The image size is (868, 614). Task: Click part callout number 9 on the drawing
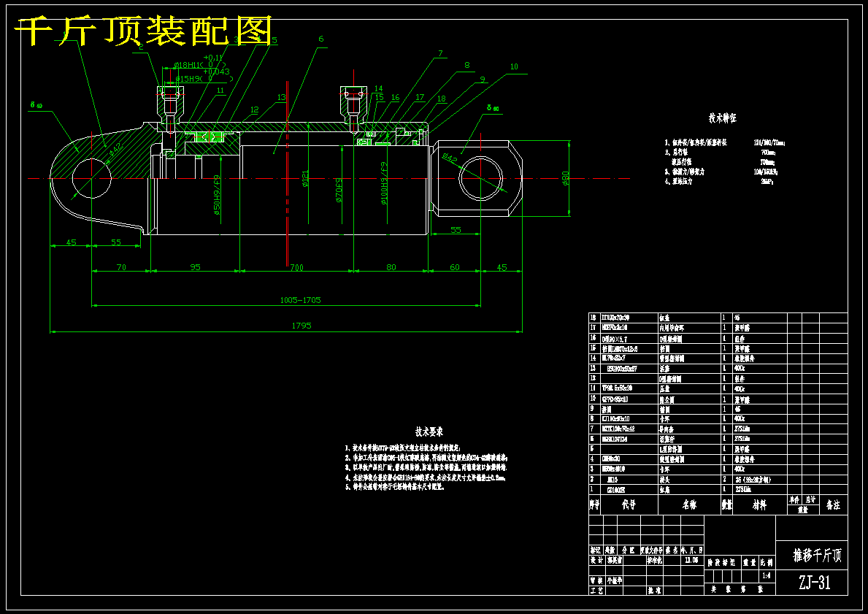[482, 80]
